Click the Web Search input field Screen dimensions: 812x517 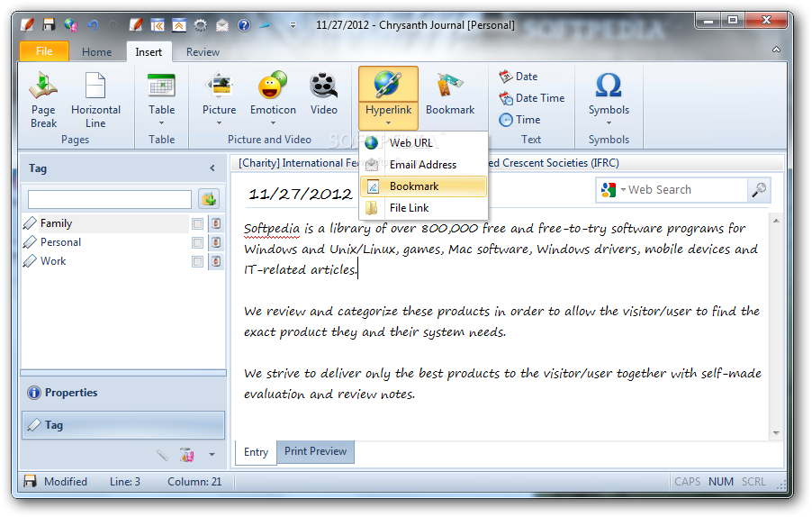point(684,190)
